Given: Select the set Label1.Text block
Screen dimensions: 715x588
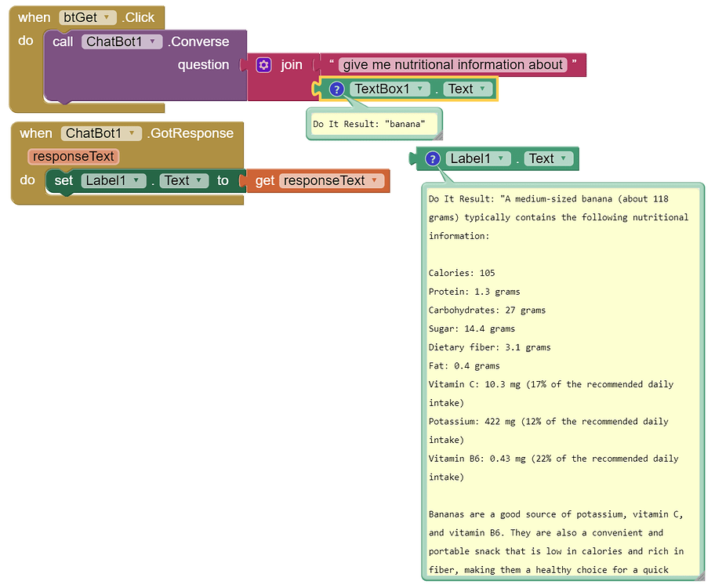Looking at the screenshot, I should tap(63, 180).
